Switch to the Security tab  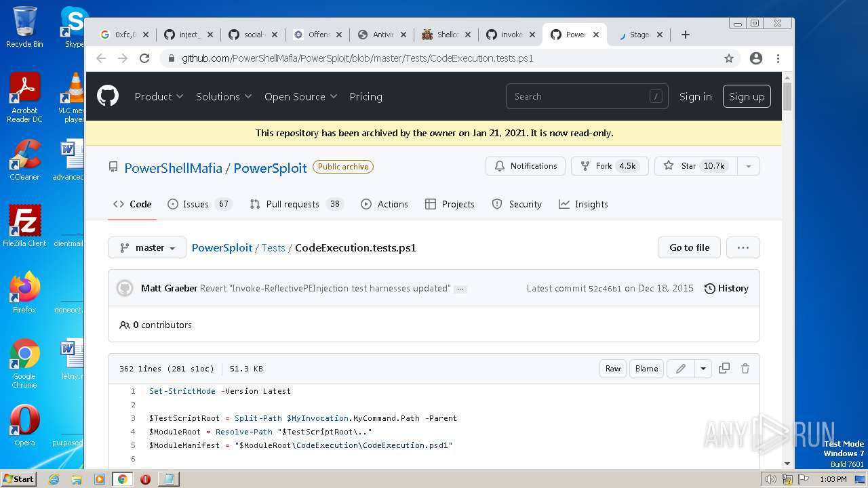click(517, 204)
